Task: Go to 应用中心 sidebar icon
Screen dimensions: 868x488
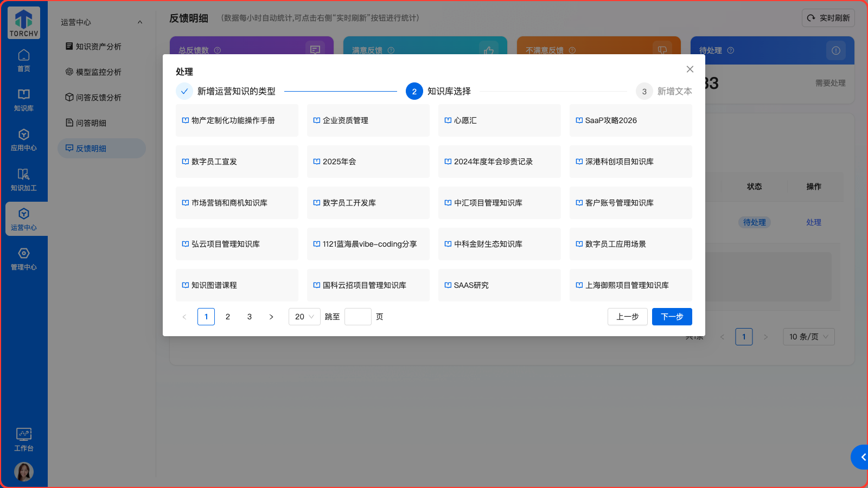Action: 24,140
